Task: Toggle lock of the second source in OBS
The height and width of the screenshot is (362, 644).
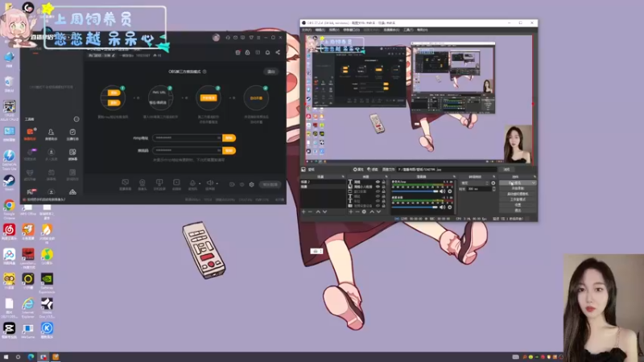Action: tap(383, 187)
